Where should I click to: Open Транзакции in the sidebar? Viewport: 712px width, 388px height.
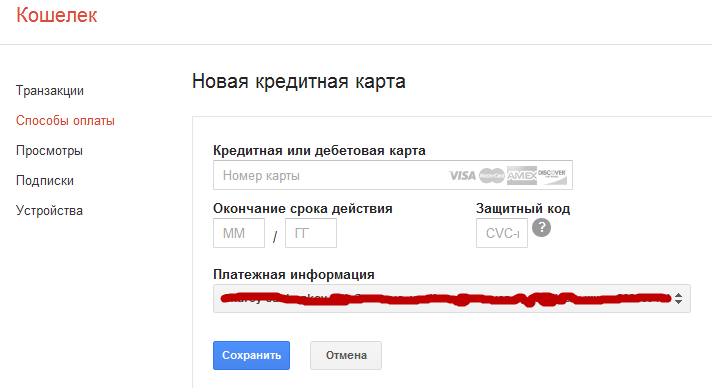pyautogui.click(x=50, y=90)
